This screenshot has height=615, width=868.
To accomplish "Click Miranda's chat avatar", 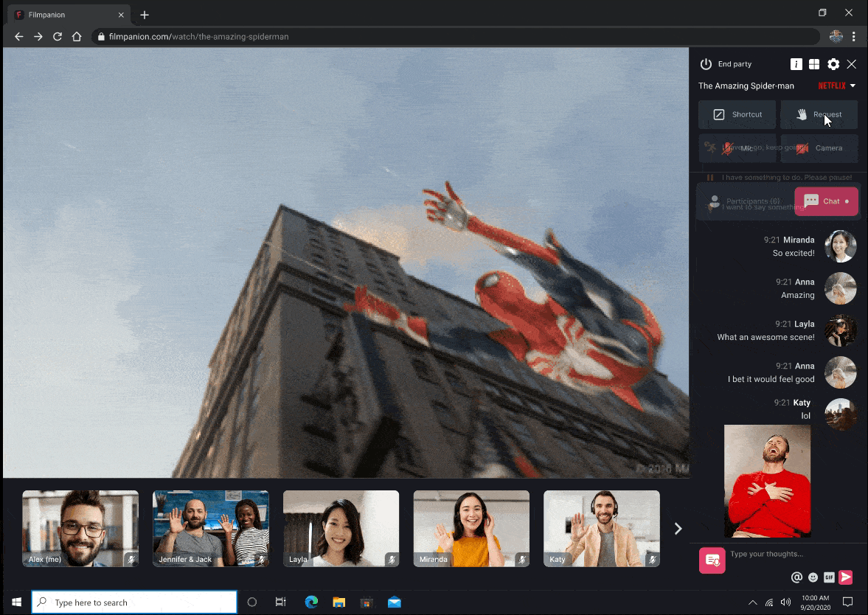I will click(840, 246).
